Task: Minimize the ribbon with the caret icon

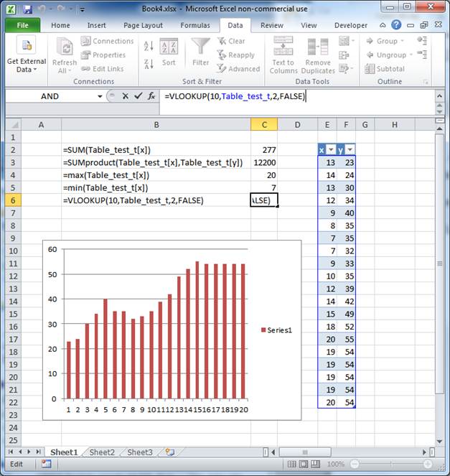Action: [383, 25]
